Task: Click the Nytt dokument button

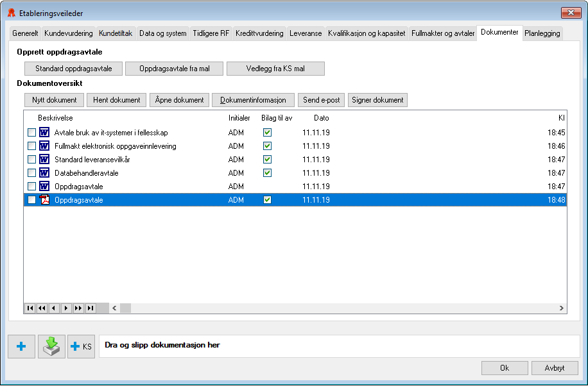Action: (55, 100)
